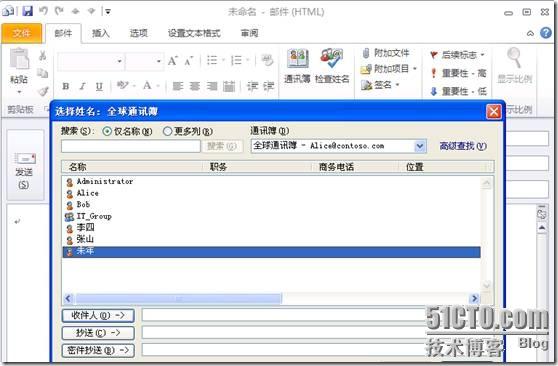
Task: Toggle 重要性 - 低 low importance
Action: pos(458,92)
